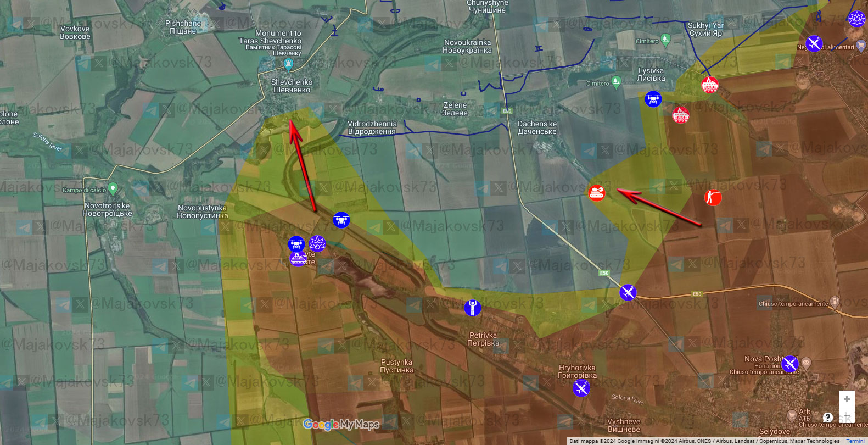Click the Vidrodzhennia place label
868x445 pixels.
click(372, 127)
